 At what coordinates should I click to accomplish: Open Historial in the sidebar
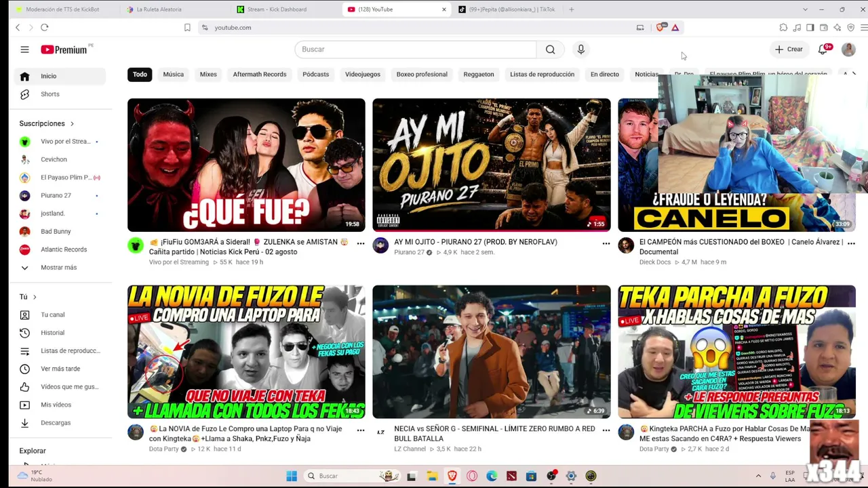click(60, 333)
